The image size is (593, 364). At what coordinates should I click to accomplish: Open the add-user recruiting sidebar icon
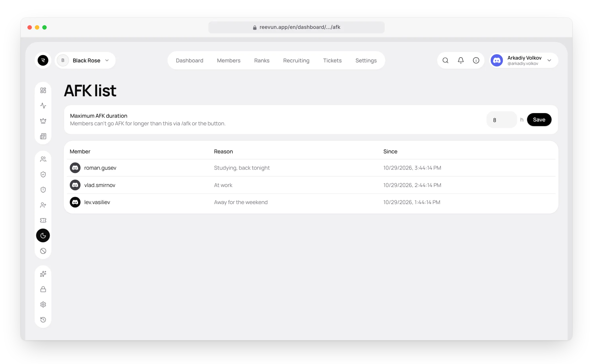click(x=43, y=205)
